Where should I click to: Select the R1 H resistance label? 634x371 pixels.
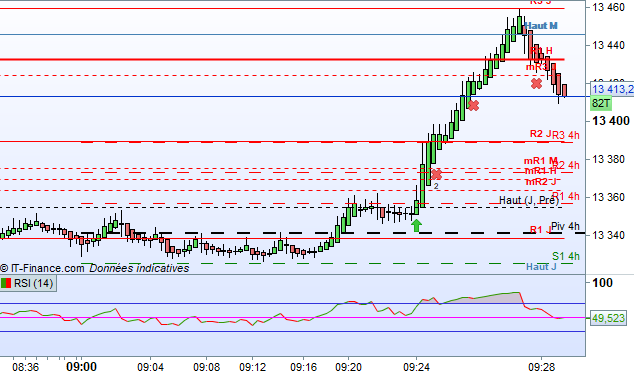pos(541,51)
